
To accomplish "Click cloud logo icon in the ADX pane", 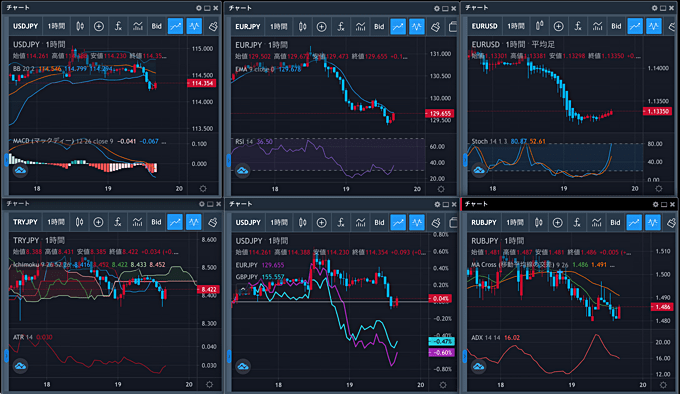I will (478, 366).
